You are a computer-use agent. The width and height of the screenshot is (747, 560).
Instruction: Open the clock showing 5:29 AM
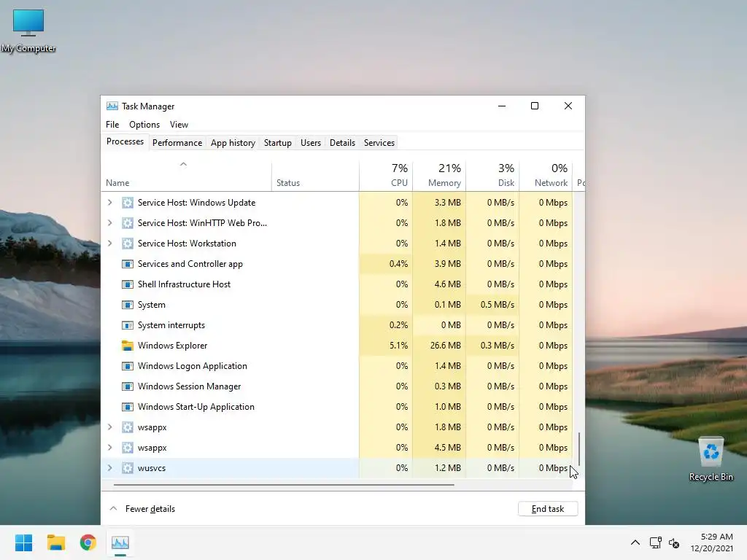tap(712, 542)
